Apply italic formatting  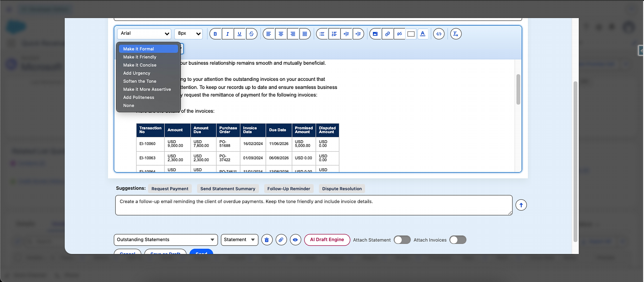click(x=228, y=34)
